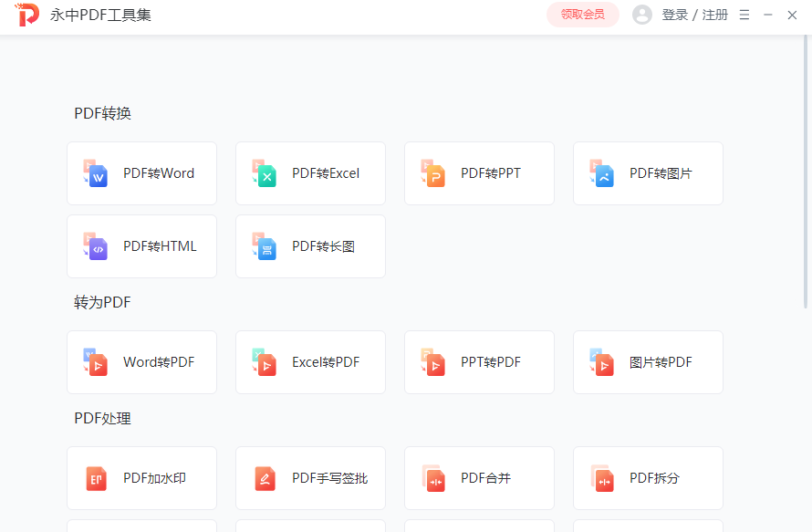Open the PDF转图片 image converter
The image size is (812, 532).
coord(649,173)
